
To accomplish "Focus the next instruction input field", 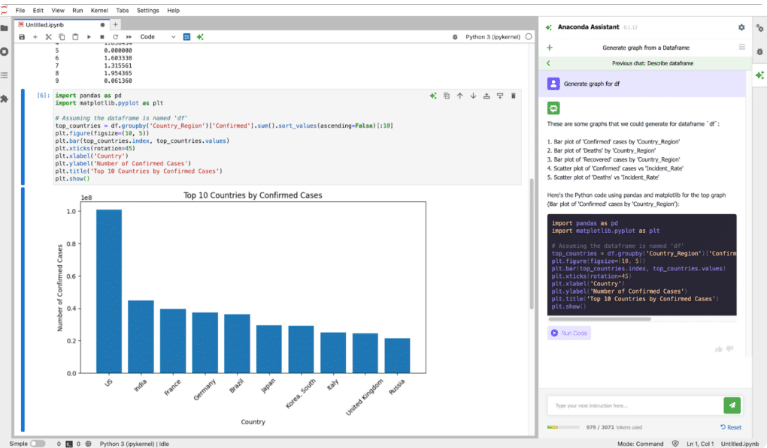I will [x=635, y=405].
